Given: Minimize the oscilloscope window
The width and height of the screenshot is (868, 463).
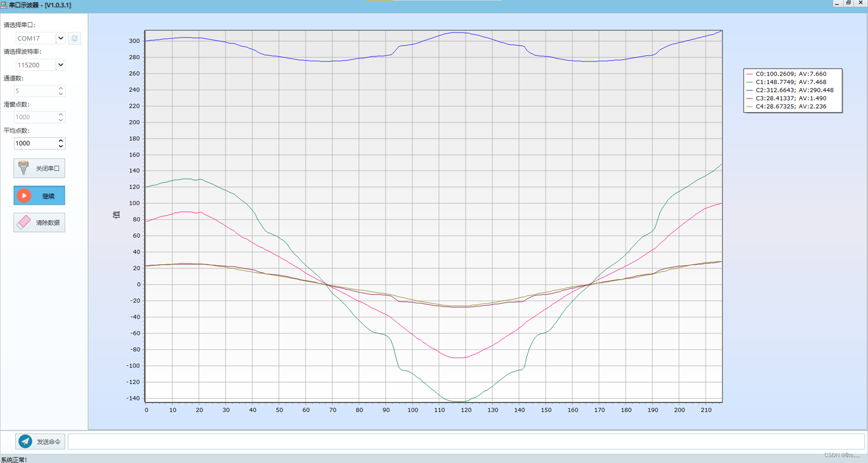Looking at the screenshot, I should pyautogui.click(x=837, y=3).
